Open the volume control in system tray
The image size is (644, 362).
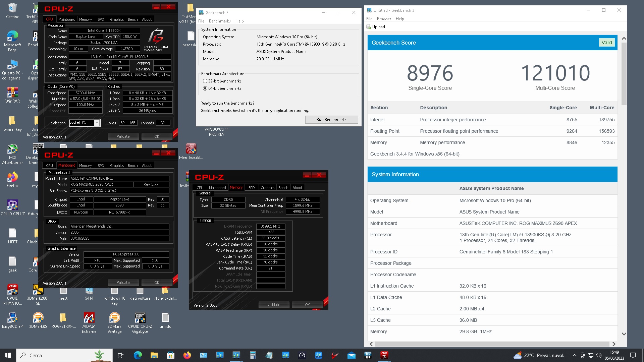coord(599,355)
